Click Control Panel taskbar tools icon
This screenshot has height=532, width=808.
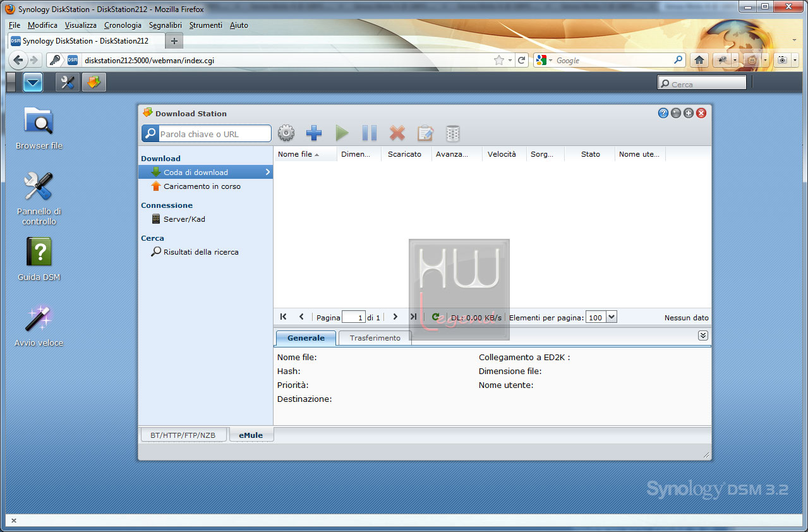tap(68, 82)
